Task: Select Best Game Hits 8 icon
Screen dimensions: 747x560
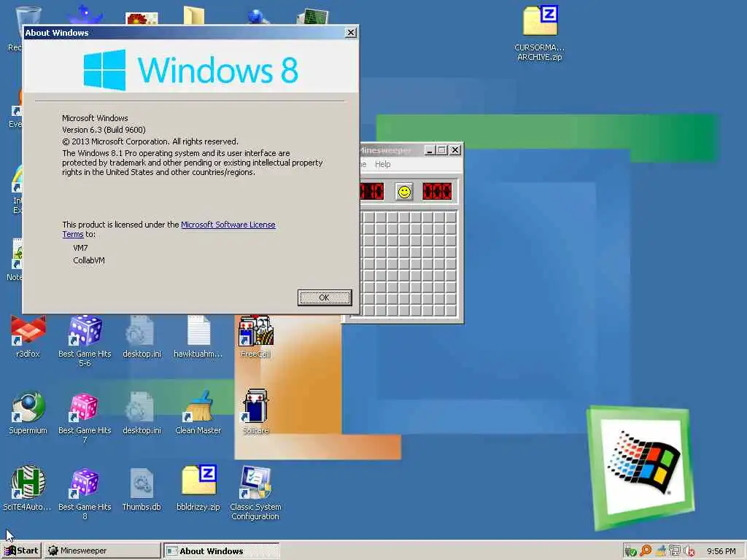Action: tap(85, 494)
